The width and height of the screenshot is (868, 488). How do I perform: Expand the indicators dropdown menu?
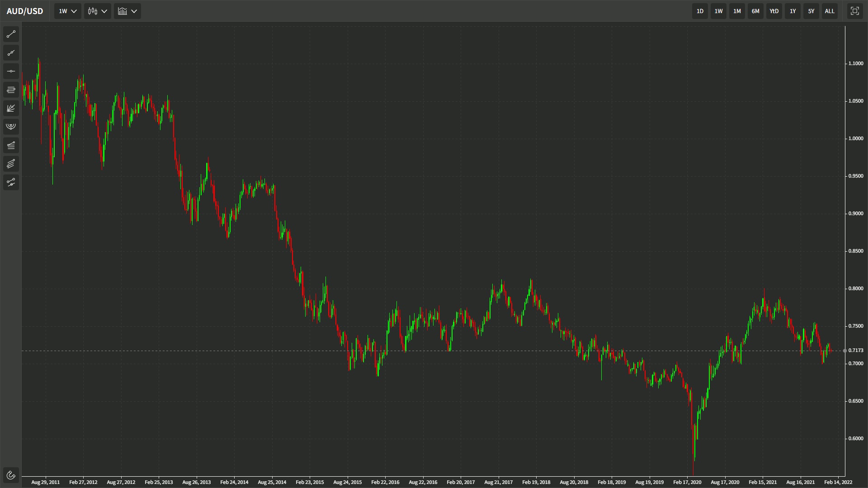(127, 11)
